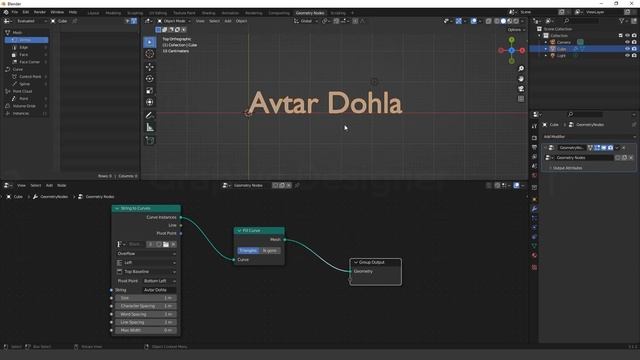
Task: Click the outliner filter funnel icon
Action: click(622, 21)
